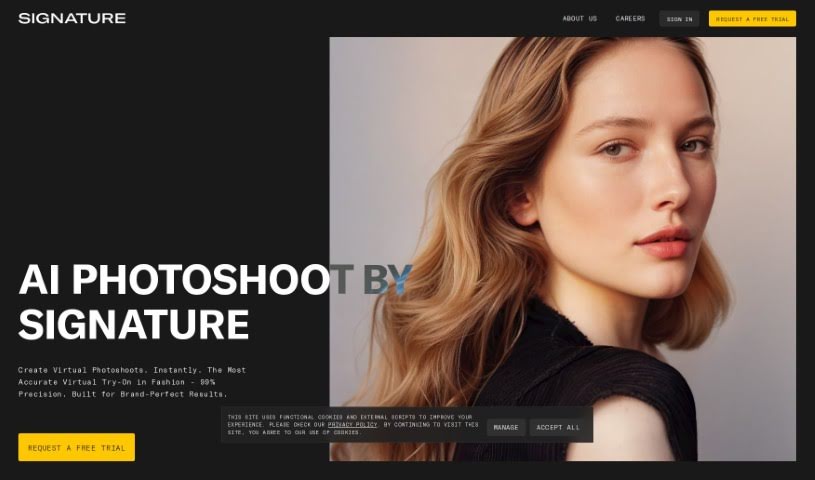Click the cookie notice message text
Image resolution: width=815 pixels, height=480 pixels.
tap(352, 425)
